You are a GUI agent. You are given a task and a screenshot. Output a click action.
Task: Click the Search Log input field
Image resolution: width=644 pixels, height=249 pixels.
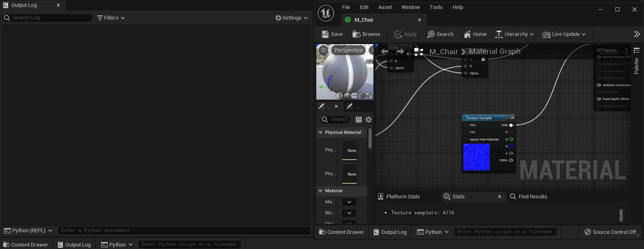coord(48,18)
